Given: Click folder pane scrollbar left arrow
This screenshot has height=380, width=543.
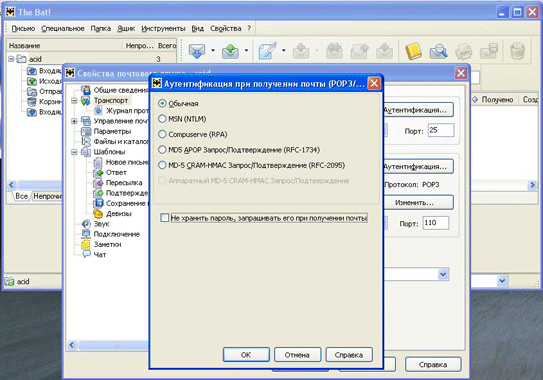Looking at the screenshot, I should click(x=11, y=185).
